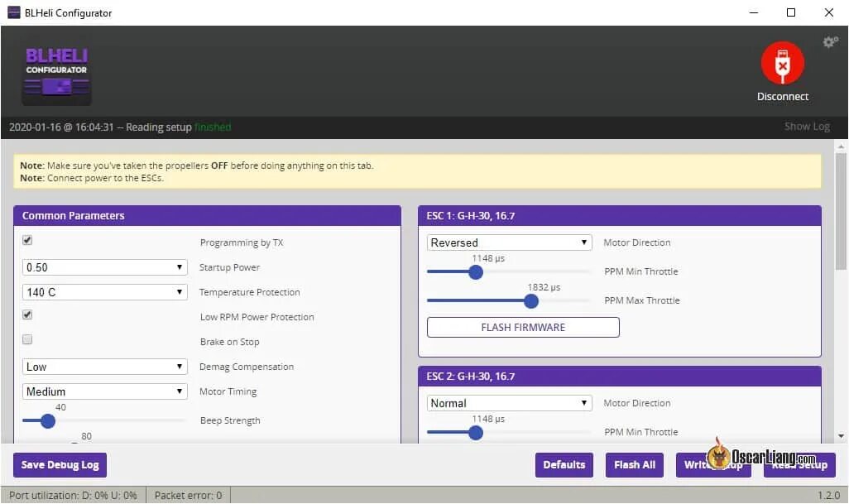The height and width of the screenshot is (504, 849).
Task: Click the Write Setup button
Action: pyautogui.click(x=713, y=465)
